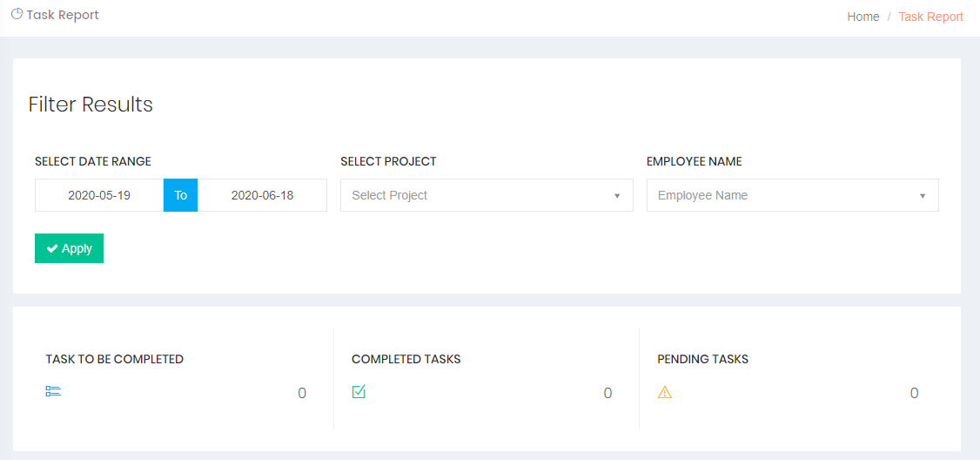Image resolution: width=980 pixels, height=460 pixels.
Task: Click the checkmark icon on Apply button
Action: tap(52, 248)
